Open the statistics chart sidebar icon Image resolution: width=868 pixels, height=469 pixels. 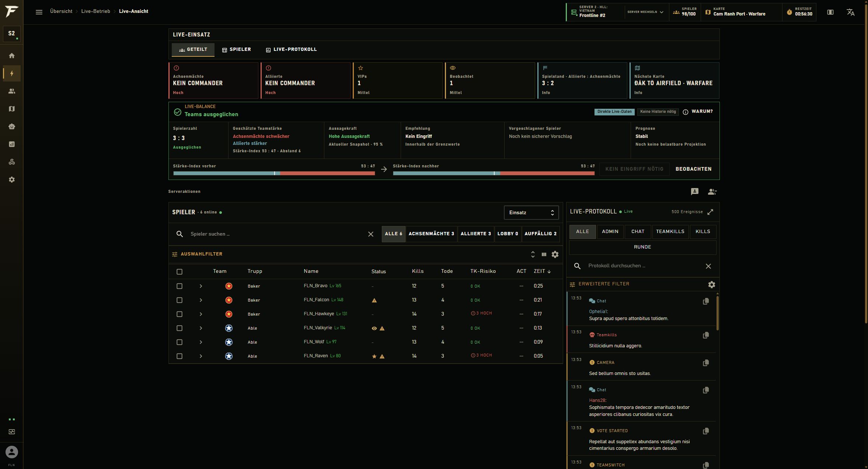(x=12, y=144)
